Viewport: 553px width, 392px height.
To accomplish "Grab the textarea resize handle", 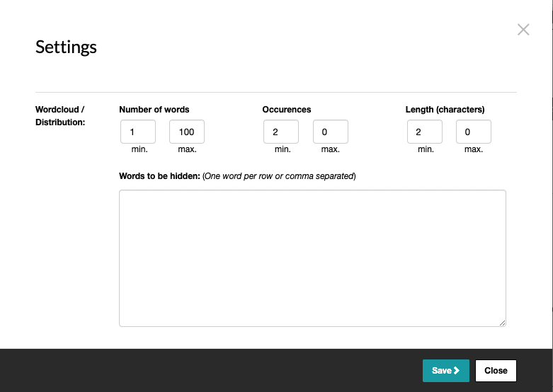I will click(x=502, y=323).
